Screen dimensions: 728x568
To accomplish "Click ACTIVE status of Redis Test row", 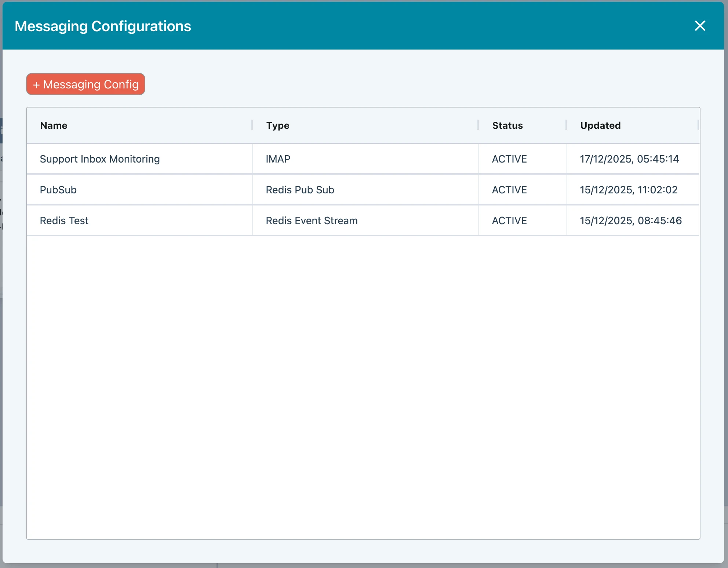I will [x=509, y=221].
